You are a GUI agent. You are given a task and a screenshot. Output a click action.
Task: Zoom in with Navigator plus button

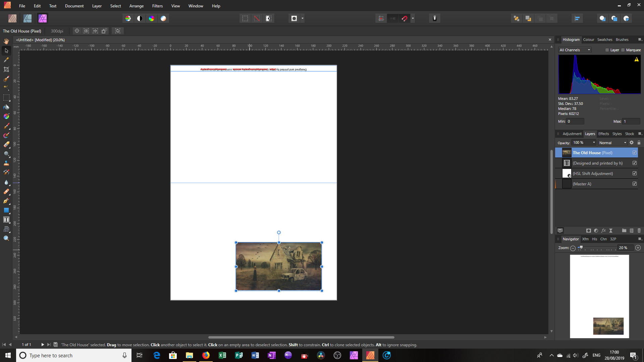[638, 248]
